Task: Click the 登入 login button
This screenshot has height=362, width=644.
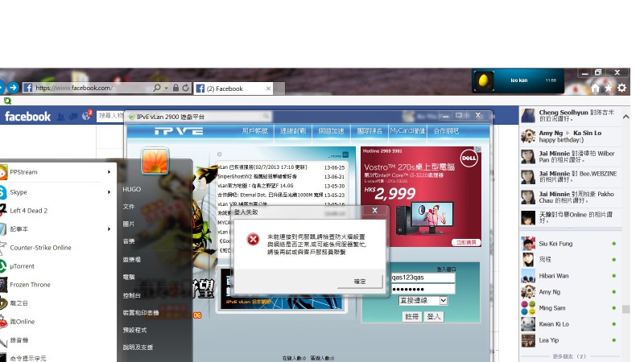Action: (433, 316)
